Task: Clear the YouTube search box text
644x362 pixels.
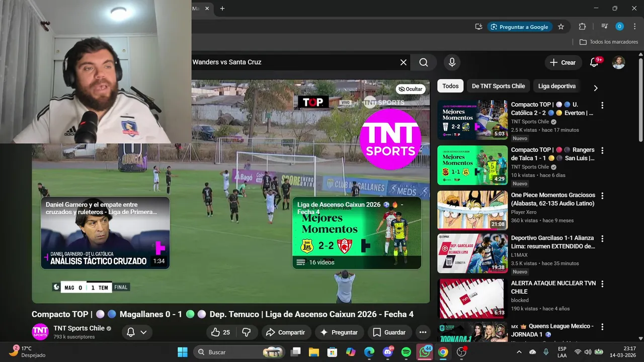Action: (403, 62)
